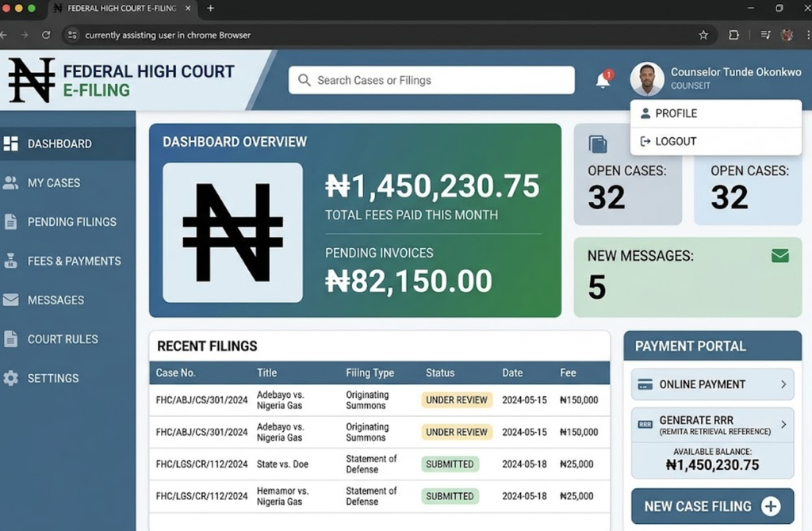Click the Messages envelope icon in sidebar
The height and width of the screenshot is (531, 812).
(10, 300)
